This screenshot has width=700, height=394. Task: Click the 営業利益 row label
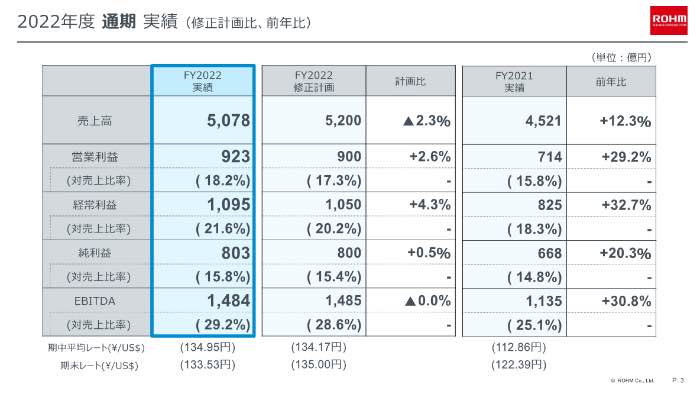(95, 157)
